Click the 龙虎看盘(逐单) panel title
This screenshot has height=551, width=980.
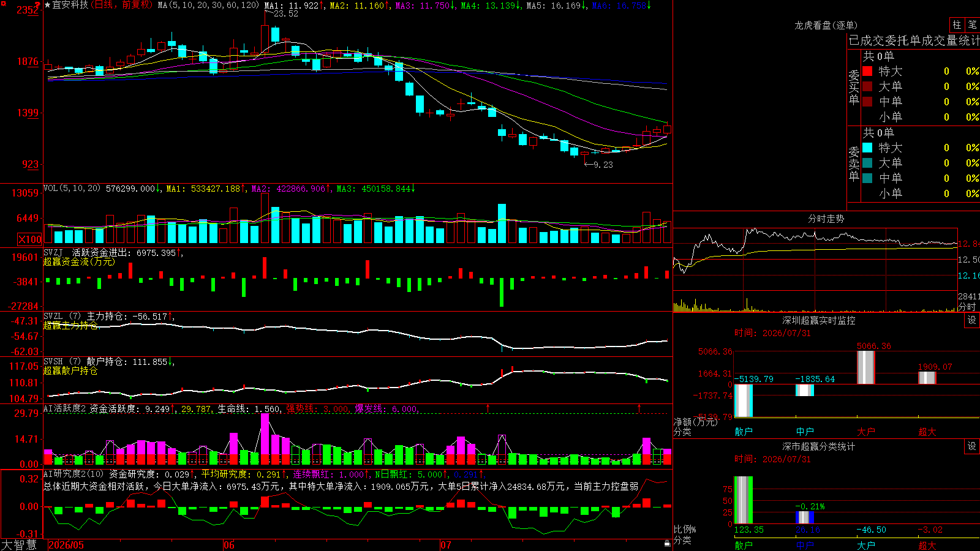(x=826, y=25)
